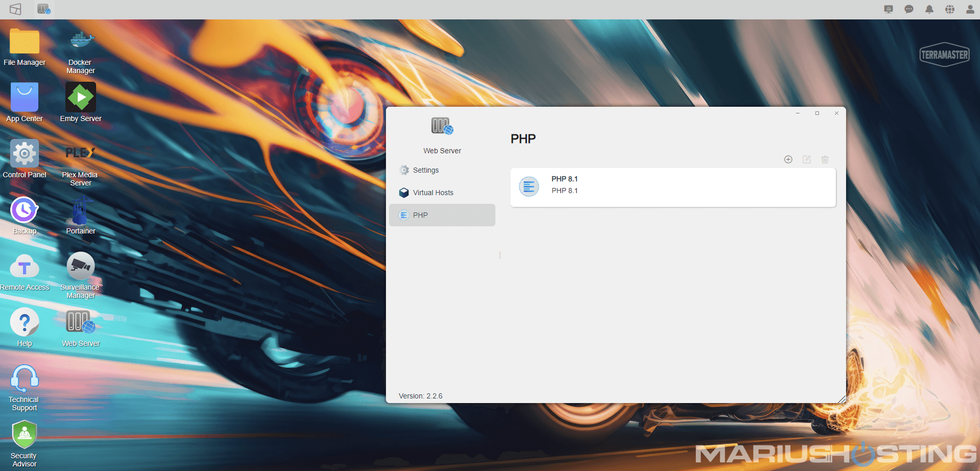Click the PHP 8.1 profile icon
Viewport: 980px width, 471px height.
point(529,186)
